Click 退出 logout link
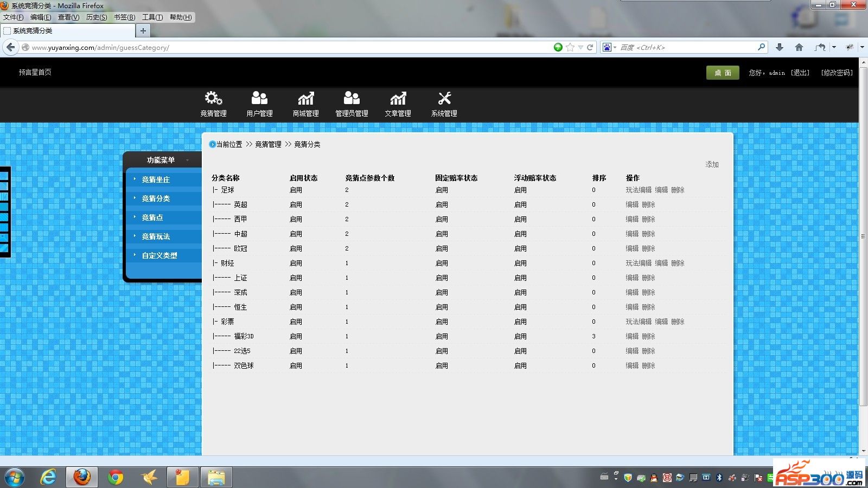Viewport: 868px width, 488px height. pos(800,73)
